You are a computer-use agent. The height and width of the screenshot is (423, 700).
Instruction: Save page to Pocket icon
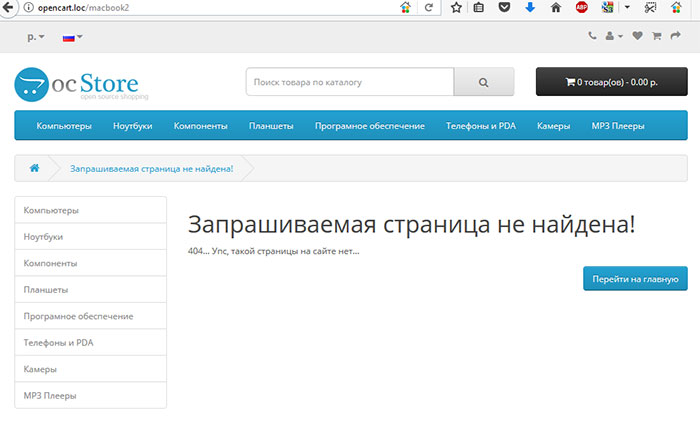504,7
